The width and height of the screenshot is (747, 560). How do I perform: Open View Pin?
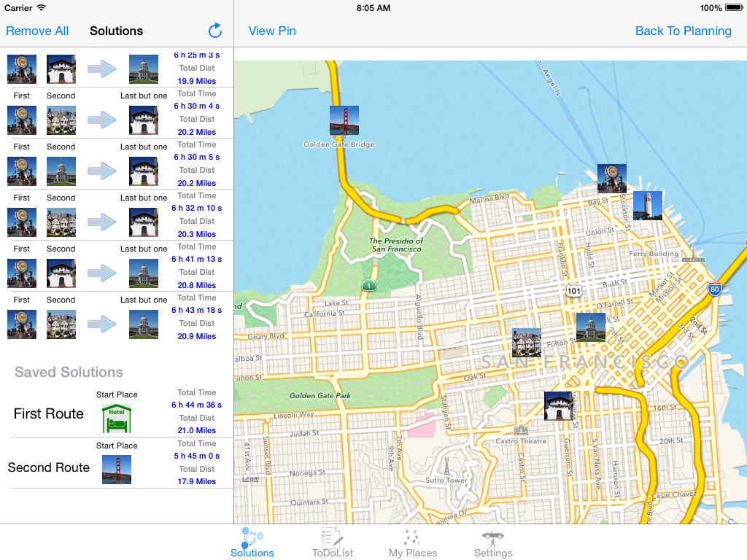pos(272,31)
